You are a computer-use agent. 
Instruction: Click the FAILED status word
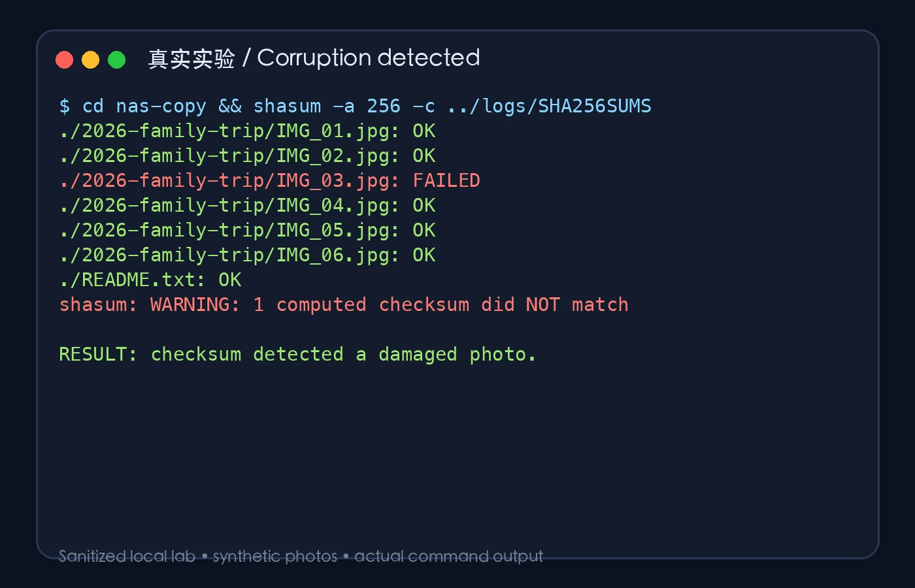pyautogui.click(x=446, y=180)
